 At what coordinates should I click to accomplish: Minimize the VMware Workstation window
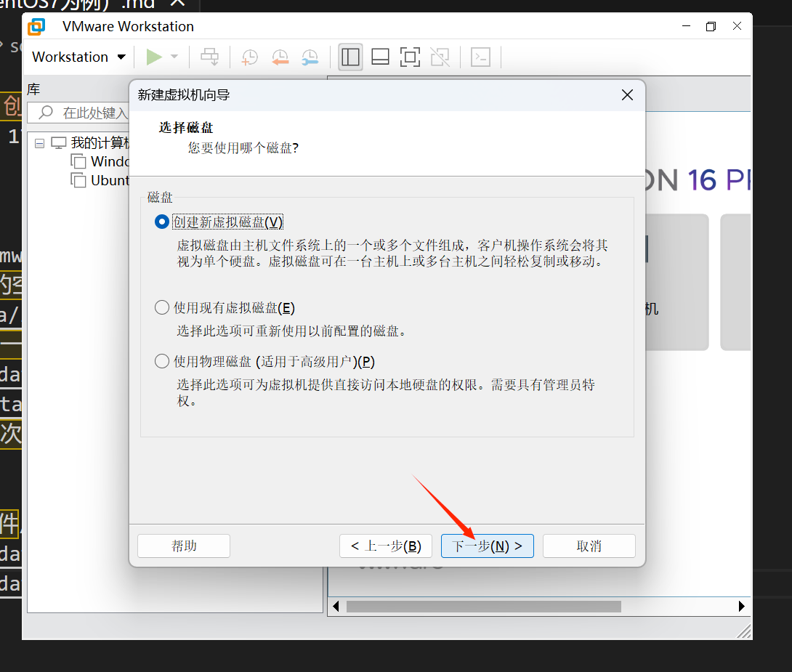point(686,25)
